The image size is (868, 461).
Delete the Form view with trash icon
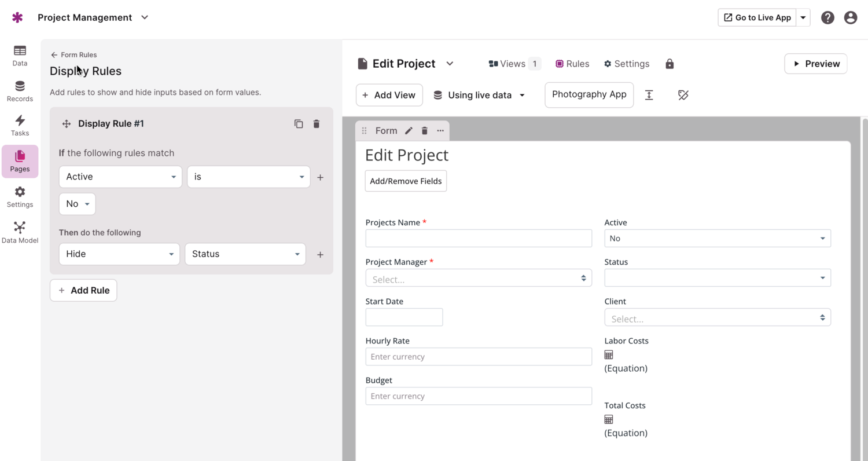[x=425, y=131]
